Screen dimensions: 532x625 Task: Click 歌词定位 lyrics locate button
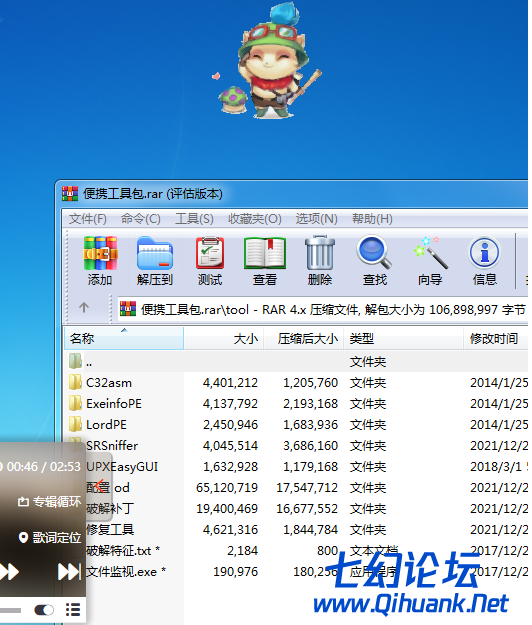coord(49,538)
